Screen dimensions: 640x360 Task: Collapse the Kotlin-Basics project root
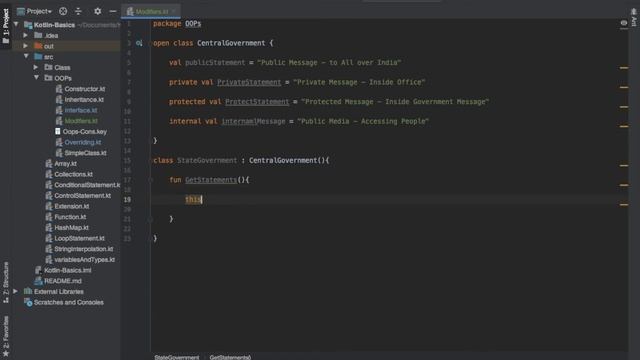pos(16,25)
